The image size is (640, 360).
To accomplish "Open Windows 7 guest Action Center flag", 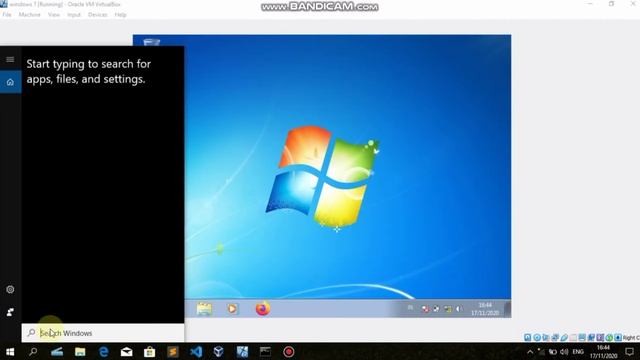I will [x=425, y=309].
